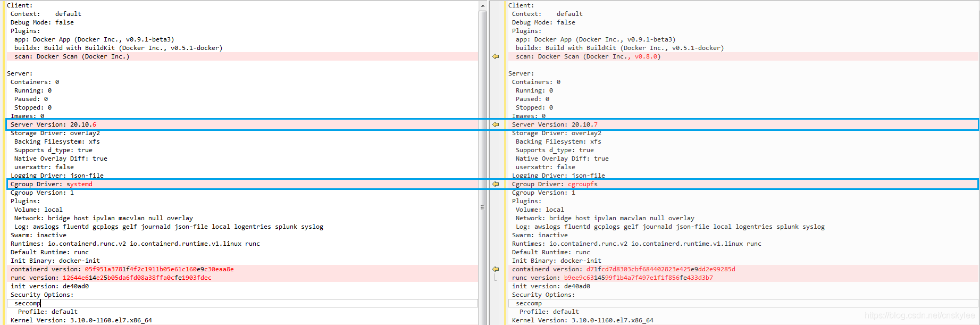
Task: Click 'Cgroup Version: 1' in left pane
Action: tap(42, 193)
